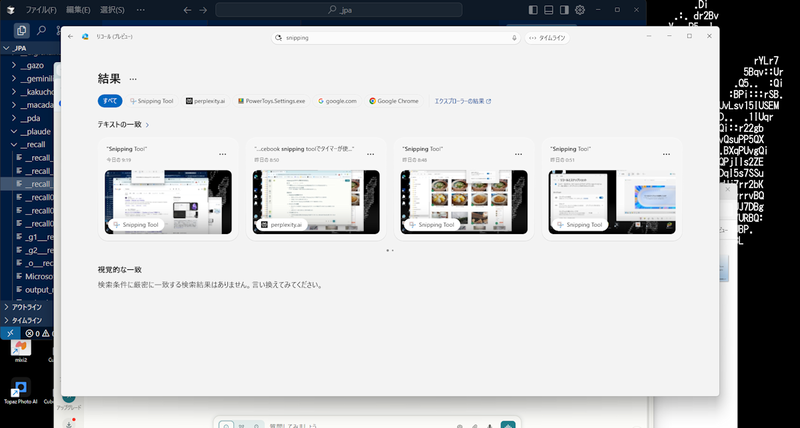Viewport: 800px width, 428px height.
Task: Toggle the VS Code bottom panel layout icon
Action: coord(548,10)
